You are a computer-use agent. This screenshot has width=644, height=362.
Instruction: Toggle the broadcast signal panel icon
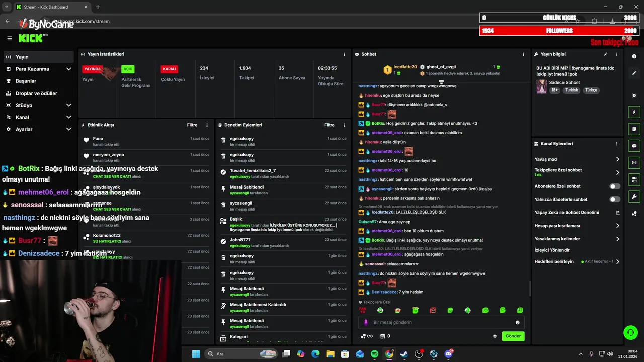tap(634, 162)
